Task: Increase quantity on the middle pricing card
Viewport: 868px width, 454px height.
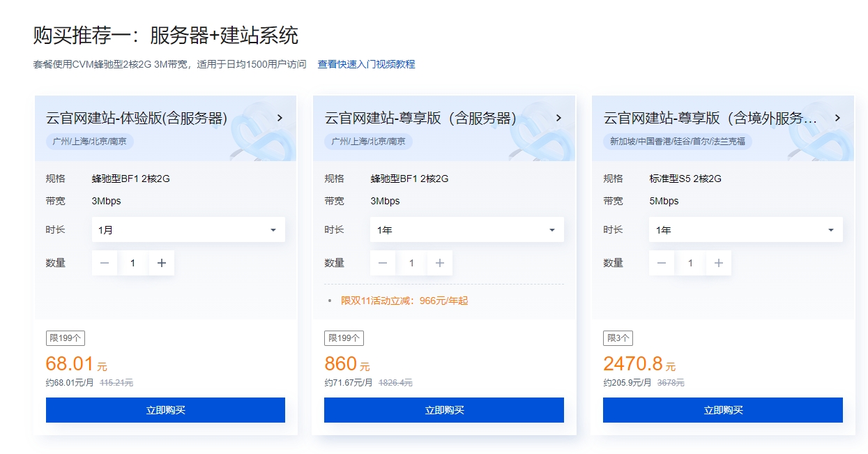Action: click(439, 263)
